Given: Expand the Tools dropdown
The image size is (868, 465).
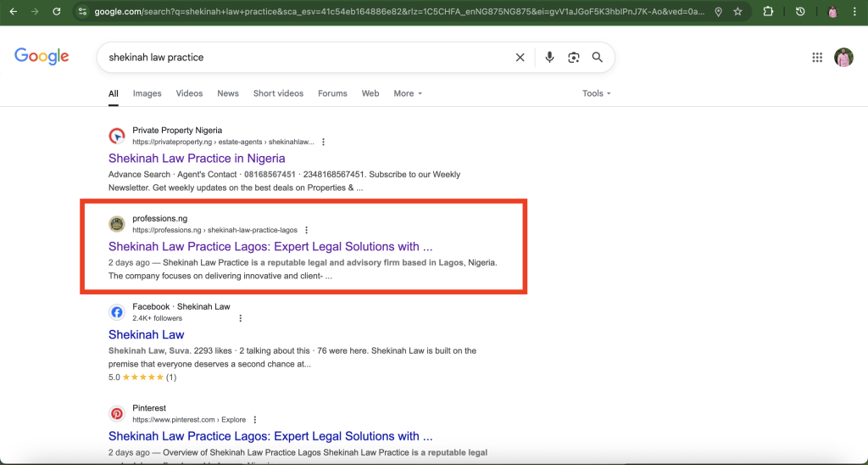Looking at the screenshot, I should pyautogui.click(x=596, y=93).
